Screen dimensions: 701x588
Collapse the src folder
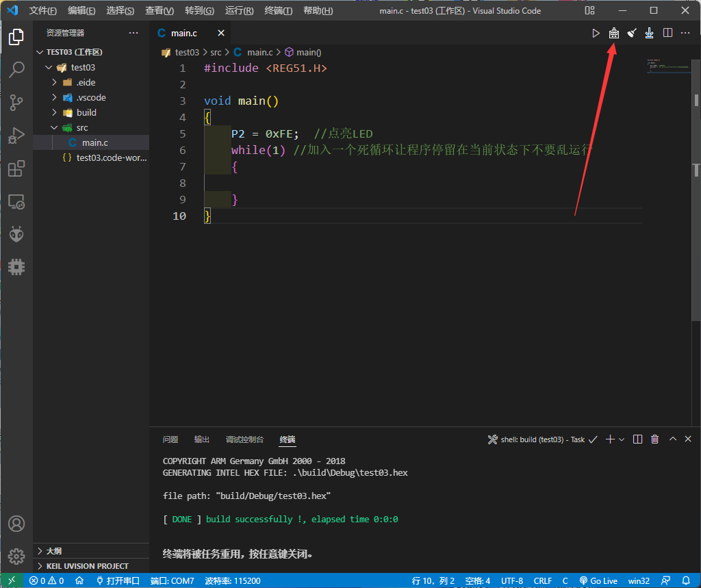(54, 127)
